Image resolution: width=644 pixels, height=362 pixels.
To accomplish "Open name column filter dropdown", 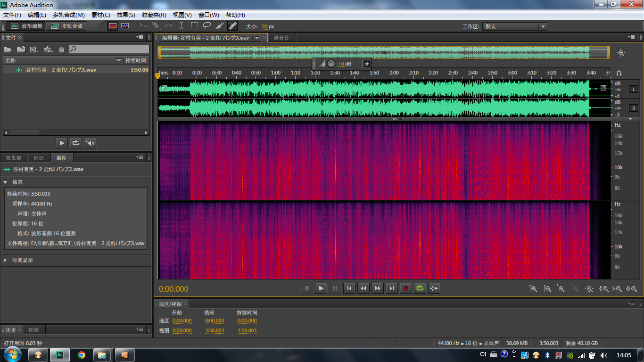I will 119,60.
